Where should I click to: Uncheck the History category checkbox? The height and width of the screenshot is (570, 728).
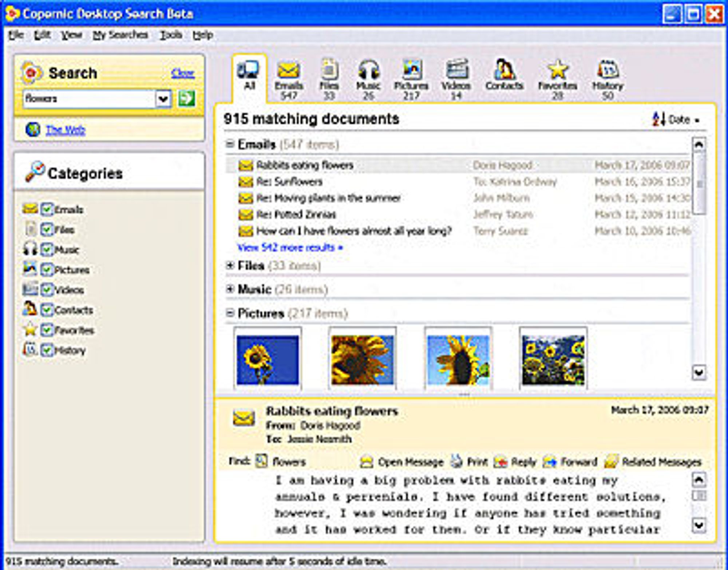click(47, 350)
